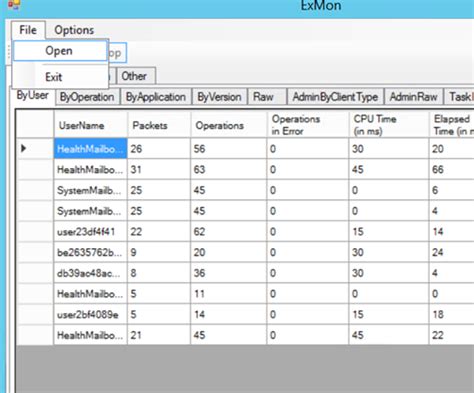Click the Packets cell showing 26

click(x=159, y=149)
